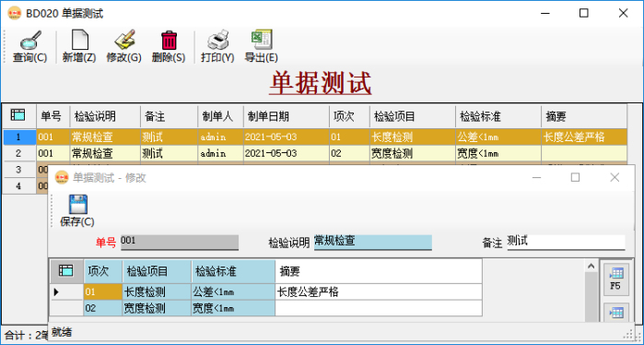Open the 打印(Y) printer tool
The image size is (644, 345).
tap(217, 46)
